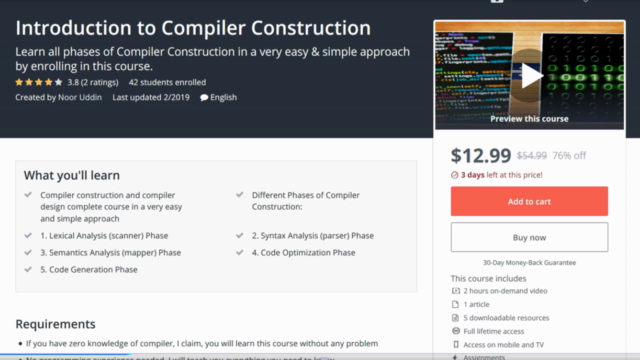
Task: Click the 2 hours on-demand video text
Action: click(505, 291)
